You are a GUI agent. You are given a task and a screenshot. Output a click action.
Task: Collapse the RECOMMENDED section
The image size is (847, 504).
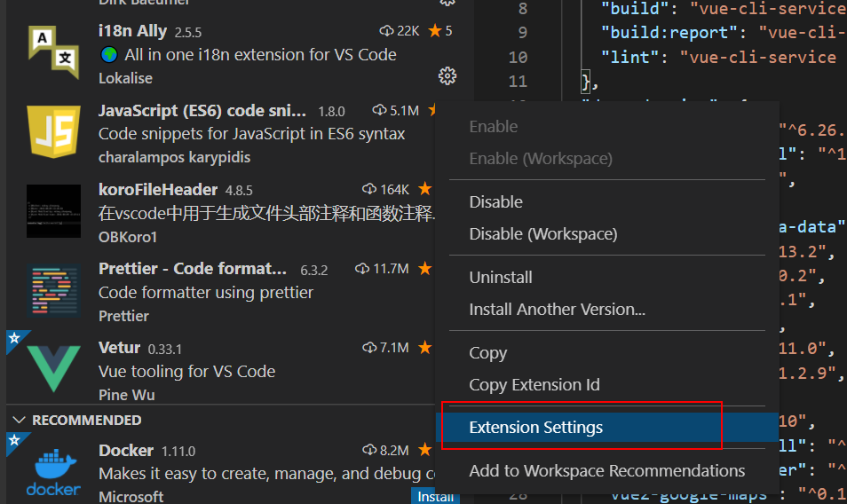[19, 420]
